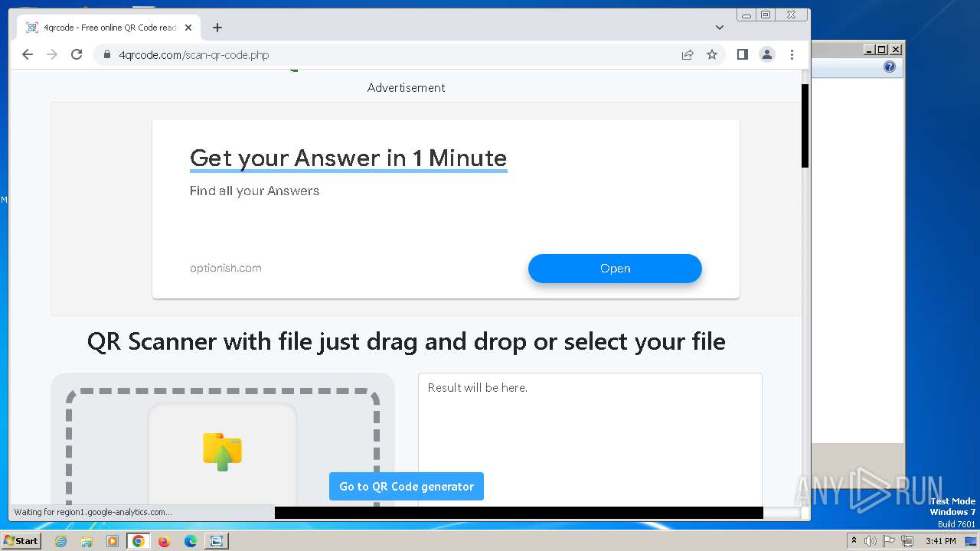Click the 3:41 PM taskbar clock
Viewport: 980px width, 551px height.
(940, 541)
